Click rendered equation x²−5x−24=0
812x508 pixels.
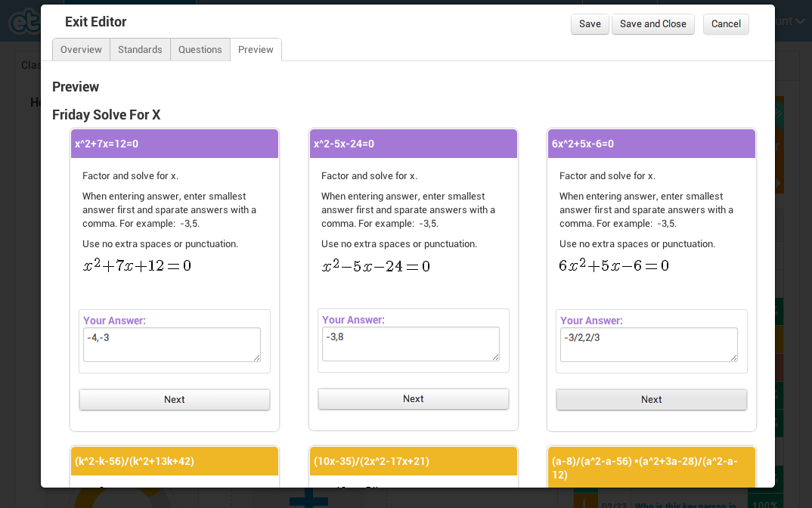click(376, 266)
